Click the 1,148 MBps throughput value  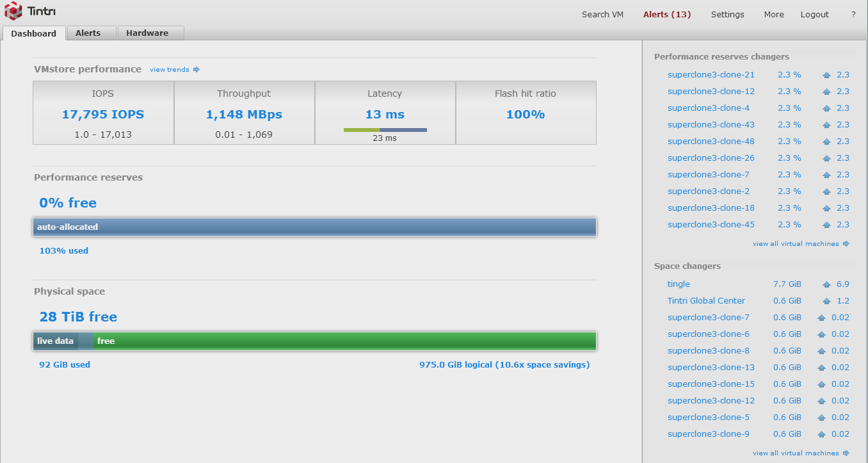coord(244,115)
